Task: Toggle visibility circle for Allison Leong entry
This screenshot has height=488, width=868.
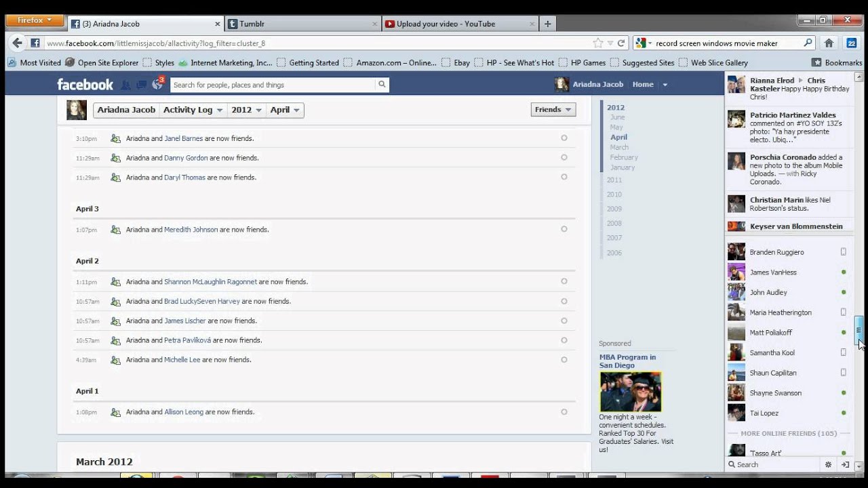Action: point(564,411)
